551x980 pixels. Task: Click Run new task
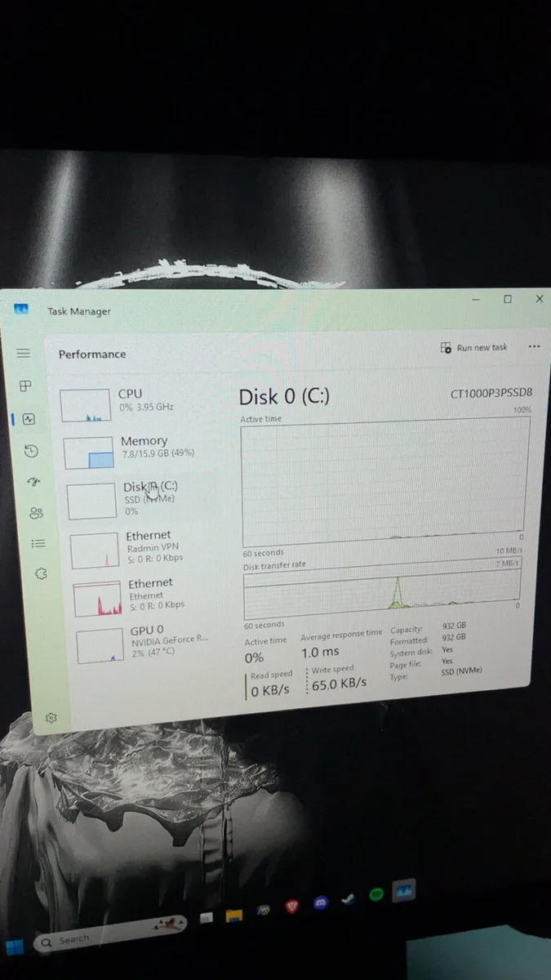point(473,347)
